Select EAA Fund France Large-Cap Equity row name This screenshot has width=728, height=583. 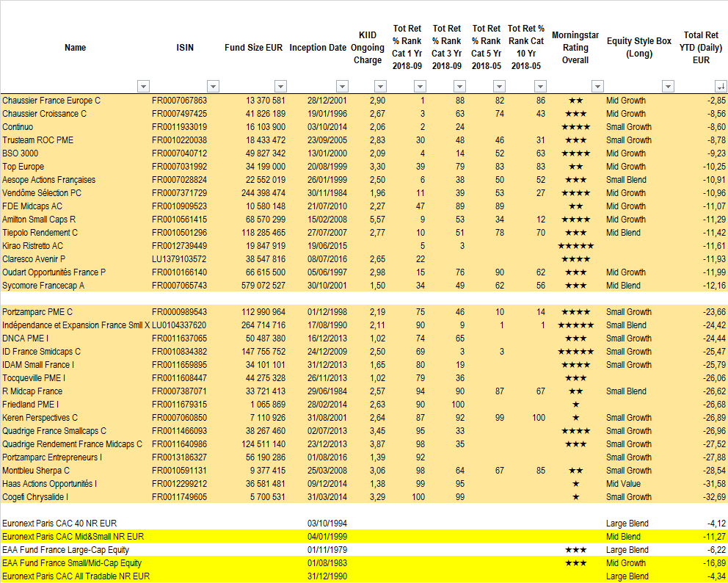(65, 550)
